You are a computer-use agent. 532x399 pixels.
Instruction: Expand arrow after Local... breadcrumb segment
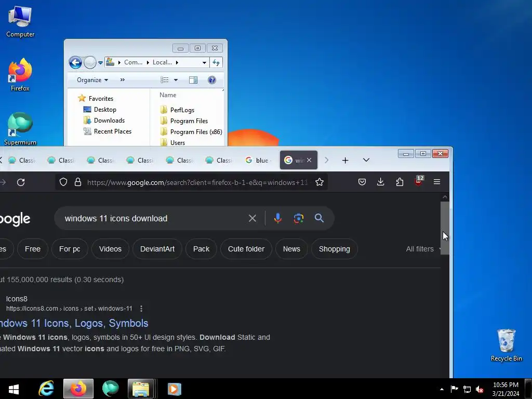(x=177, y=62)
